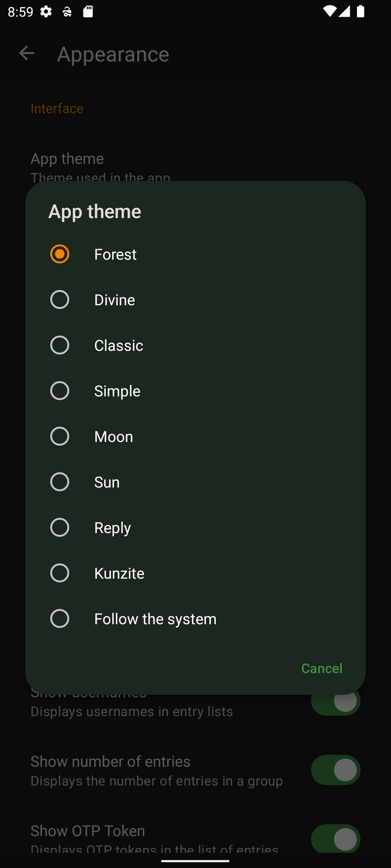Tap the SD card status bar icon
The image size is (391, 868).
(x=88, y=12)
